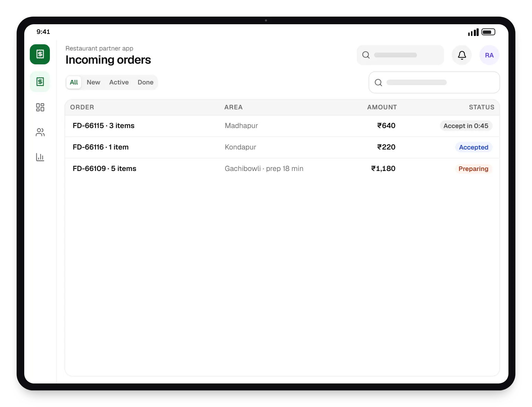Click the cellular signal bars icon
Image resolution: width=532 pixels, height=407 pixels.
coord(473,32)
